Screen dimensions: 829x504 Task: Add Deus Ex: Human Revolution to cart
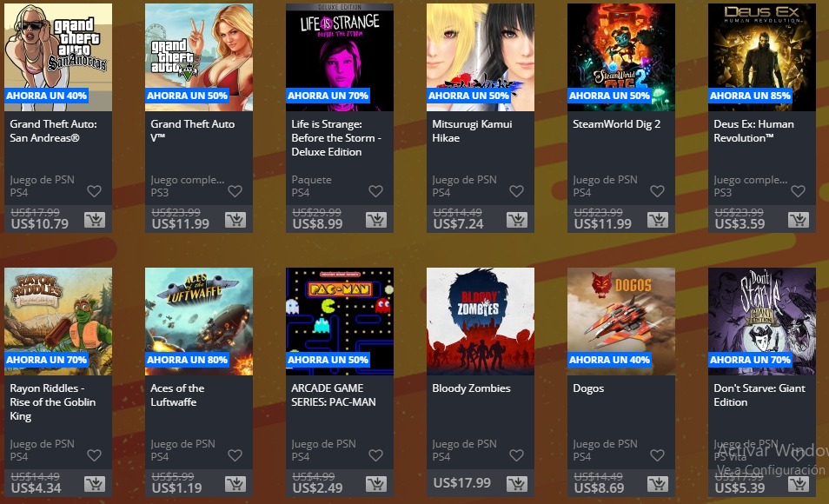coord(799,220)
